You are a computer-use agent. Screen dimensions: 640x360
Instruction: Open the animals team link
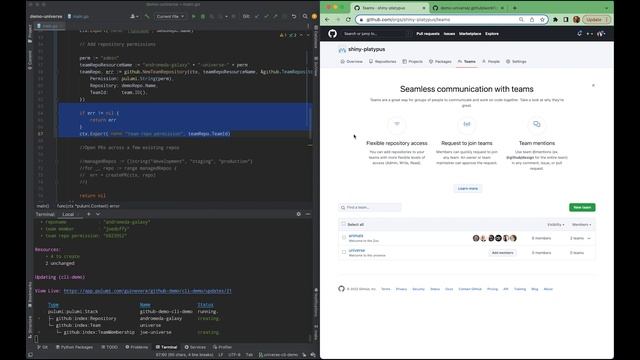pyautogui.click(x=356, y=236)
